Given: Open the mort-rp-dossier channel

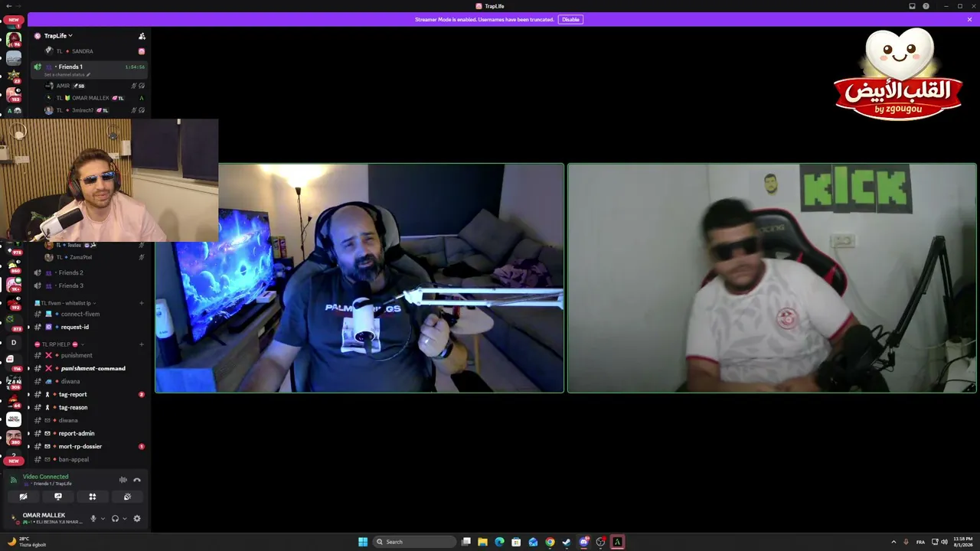Looking at the screenshot, I should click(89, 446).
